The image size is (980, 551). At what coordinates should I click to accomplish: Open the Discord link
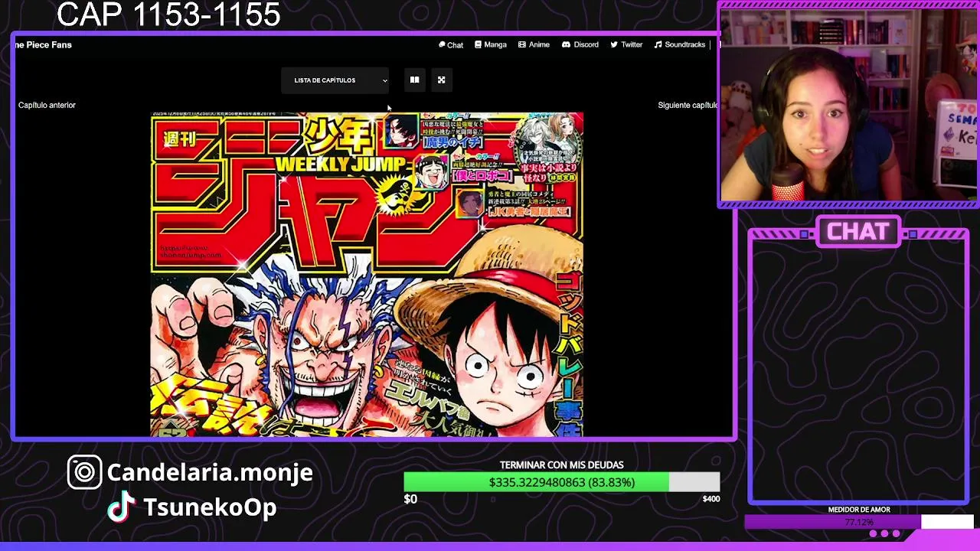click(580, 45)
